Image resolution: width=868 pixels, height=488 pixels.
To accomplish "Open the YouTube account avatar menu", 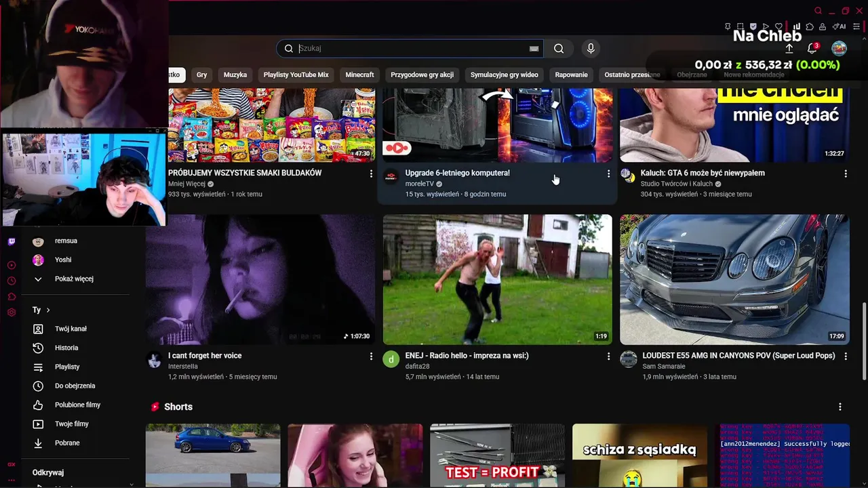I will tap(840, 48).
